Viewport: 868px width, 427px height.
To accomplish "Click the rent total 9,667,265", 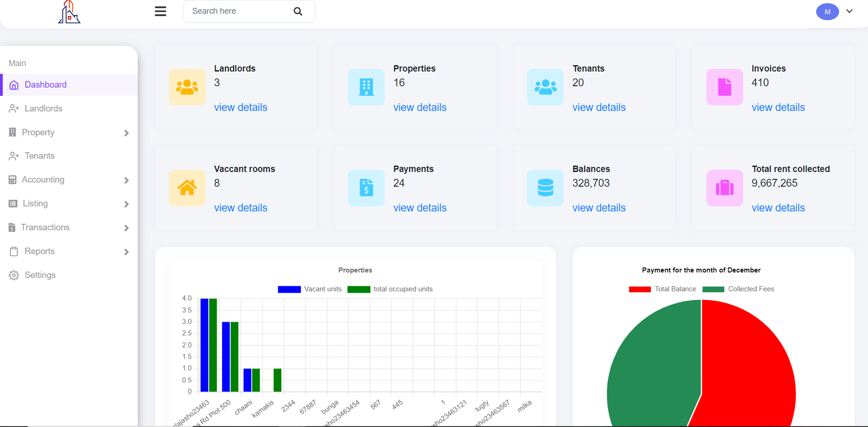I will coord(774,183).
